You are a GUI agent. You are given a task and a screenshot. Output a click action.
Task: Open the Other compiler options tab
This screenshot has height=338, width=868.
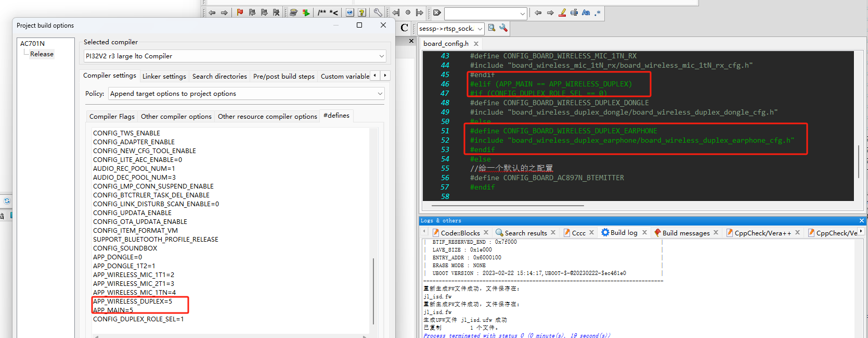[x=176, y=116]
